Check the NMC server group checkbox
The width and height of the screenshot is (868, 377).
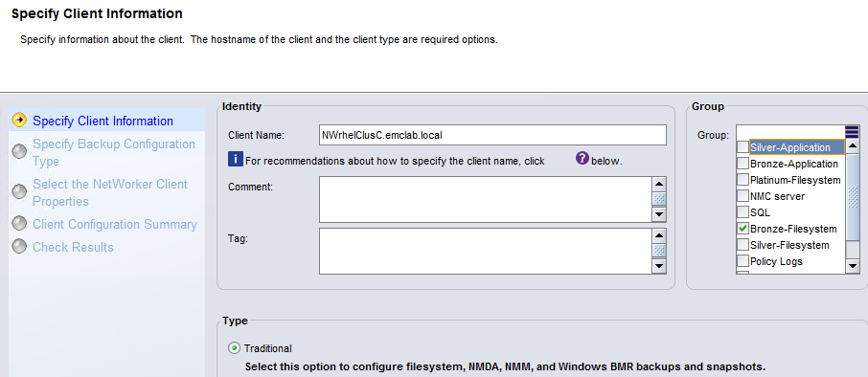click(742, 196)
